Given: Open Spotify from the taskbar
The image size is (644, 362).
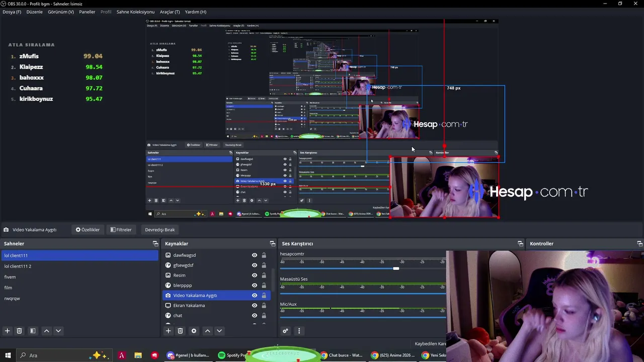Looking at the screenshot, I should [x=231, y=355].
